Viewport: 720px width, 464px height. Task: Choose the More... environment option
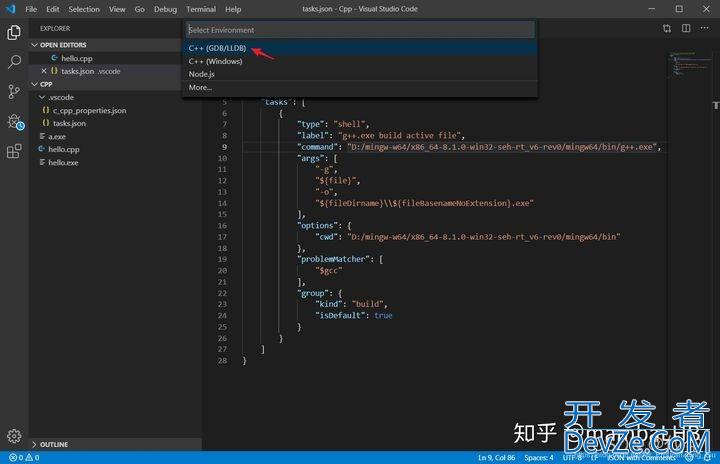pyautogui.click(x=360, y=87)
